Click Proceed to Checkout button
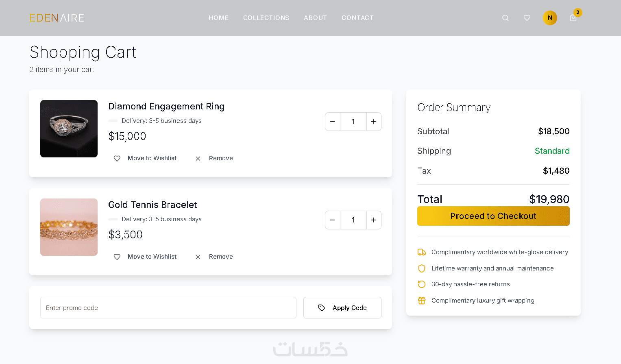The image size is (621, 364). (x=493, y=216)
